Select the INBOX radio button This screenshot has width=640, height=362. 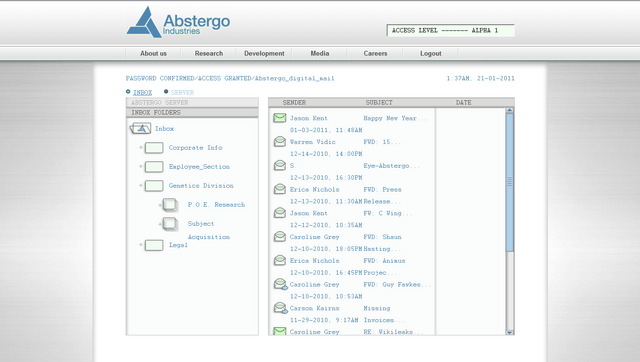128,92
